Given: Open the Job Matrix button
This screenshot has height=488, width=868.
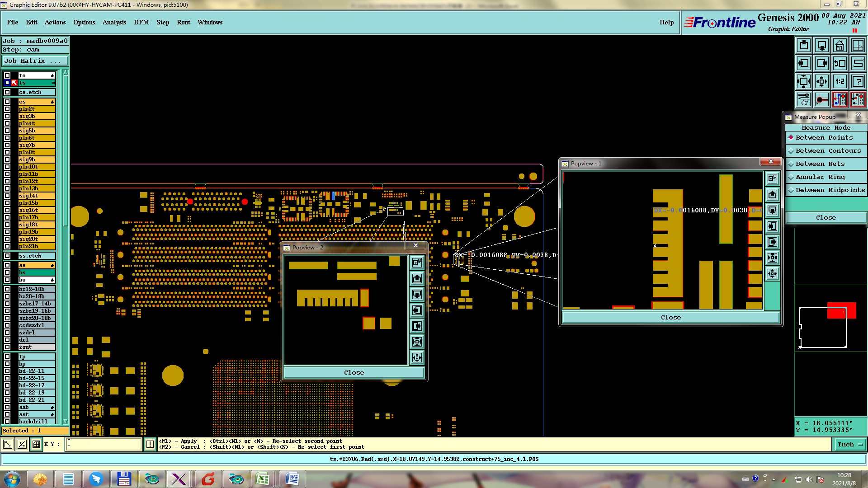Looking at the screenshot, I should pyautogui.click(x=35, y=61).
